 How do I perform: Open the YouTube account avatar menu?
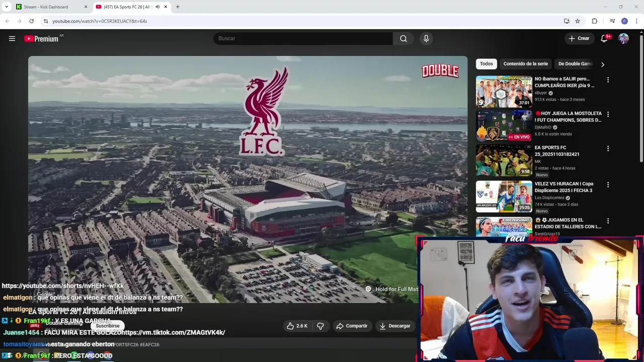[623, 39]
